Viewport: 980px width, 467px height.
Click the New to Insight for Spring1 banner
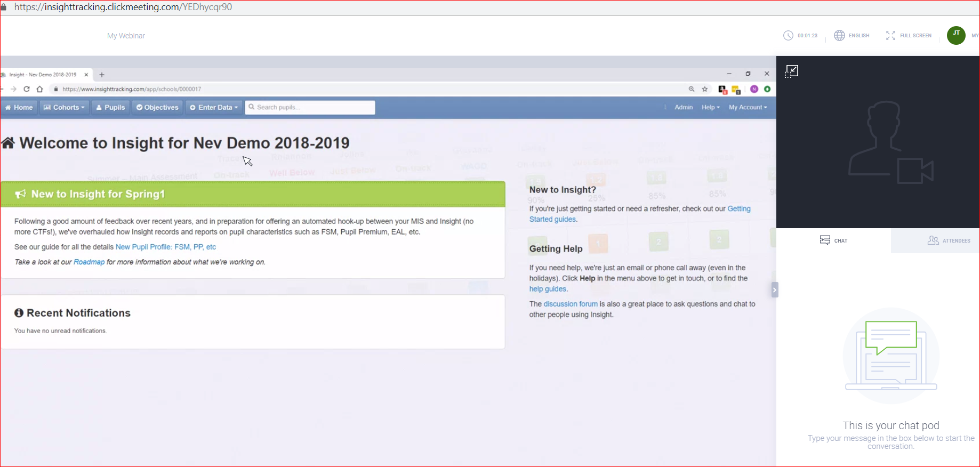click(253, 194)
